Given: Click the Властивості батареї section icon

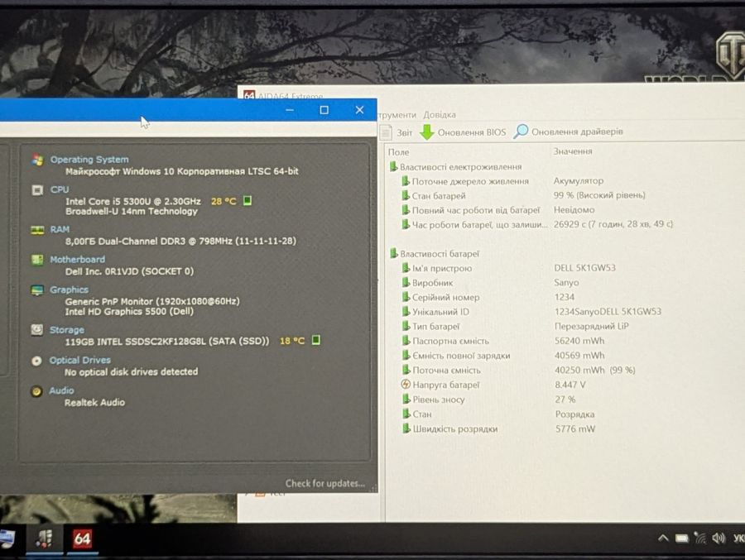Looking at the screenshot, I should [x=394, y=254].
